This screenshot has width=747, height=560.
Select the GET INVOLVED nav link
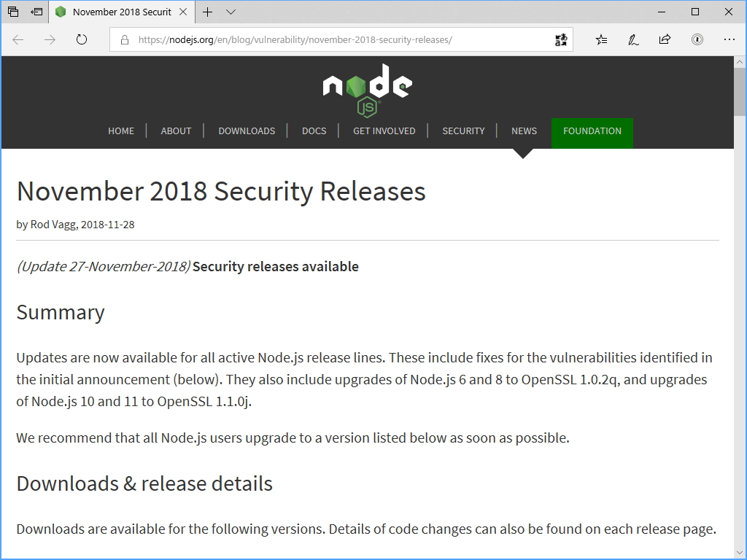(x=384, y=131)
